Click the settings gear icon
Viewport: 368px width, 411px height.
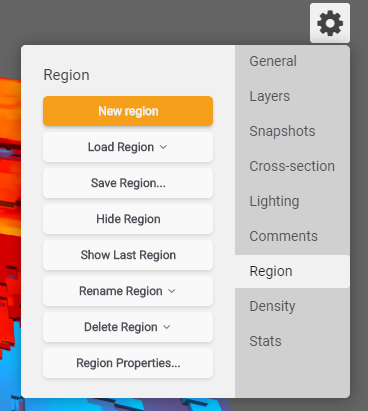pos(330,23)
